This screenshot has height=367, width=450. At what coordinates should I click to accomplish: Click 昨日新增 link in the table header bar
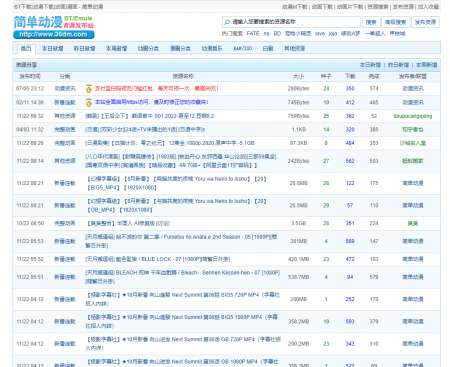[x=398, y=65]
